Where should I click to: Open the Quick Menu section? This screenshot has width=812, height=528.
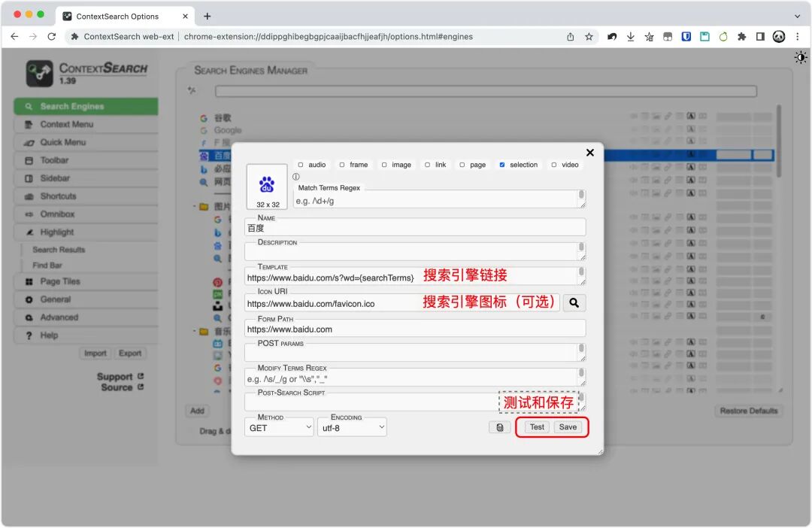(x=86, y=142)
